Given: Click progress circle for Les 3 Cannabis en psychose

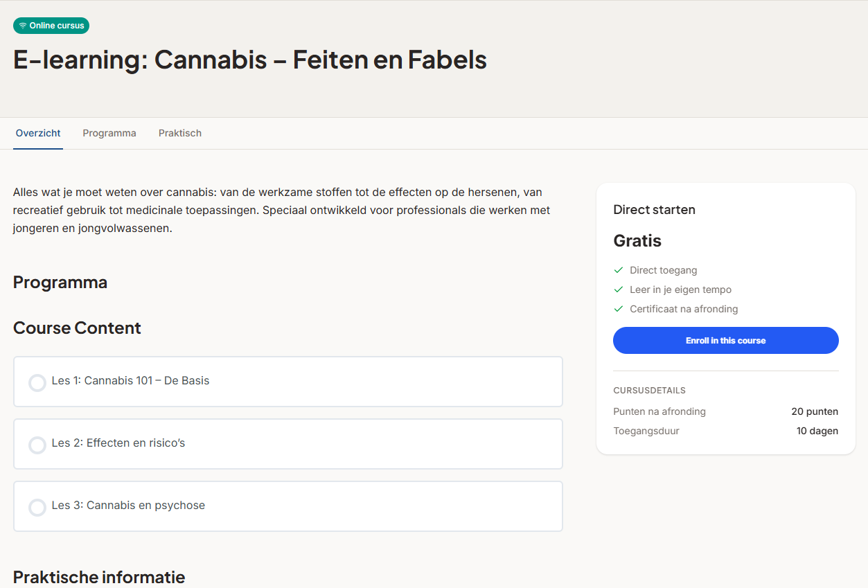Looking at the screenshot, I should coord(37,507).
